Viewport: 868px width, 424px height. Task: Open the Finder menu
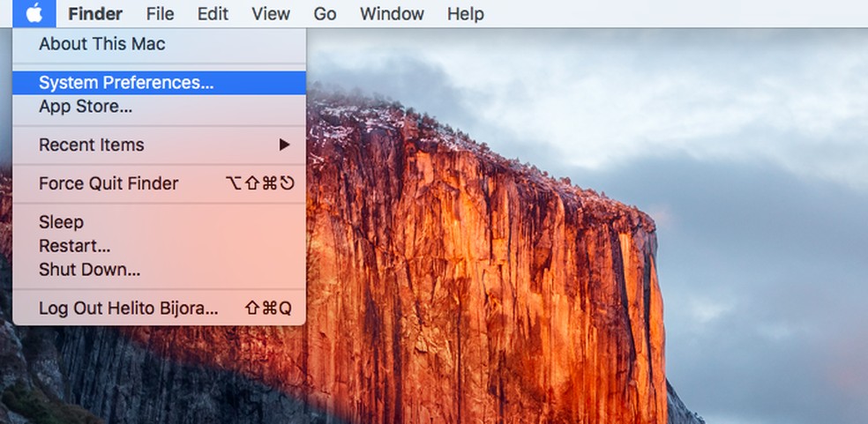95,13
